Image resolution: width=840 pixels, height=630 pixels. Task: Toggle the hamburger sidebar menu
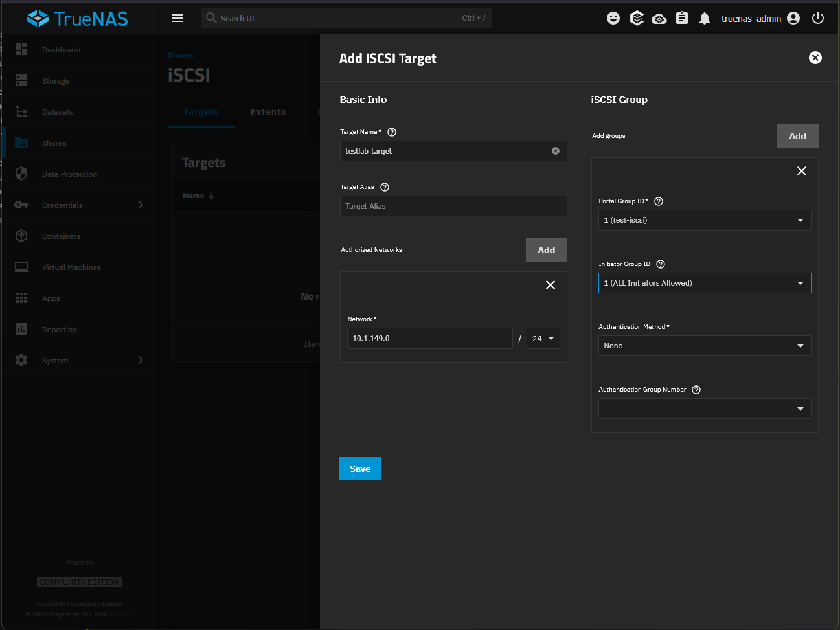coord(177,18)
